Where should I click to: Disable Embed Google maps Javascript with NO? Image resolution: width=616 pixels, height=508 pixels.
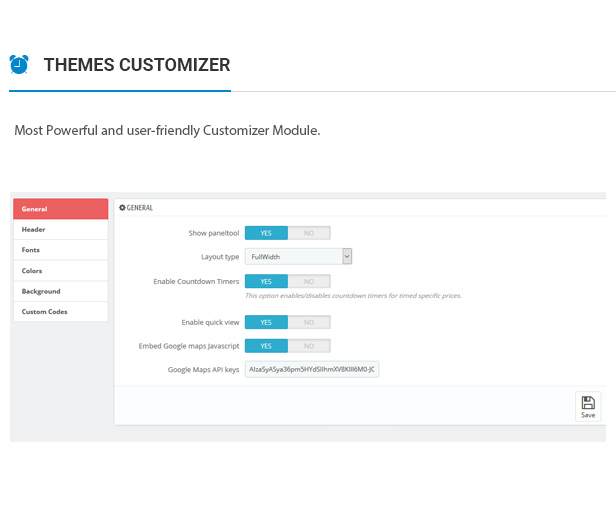pos(309,346)
